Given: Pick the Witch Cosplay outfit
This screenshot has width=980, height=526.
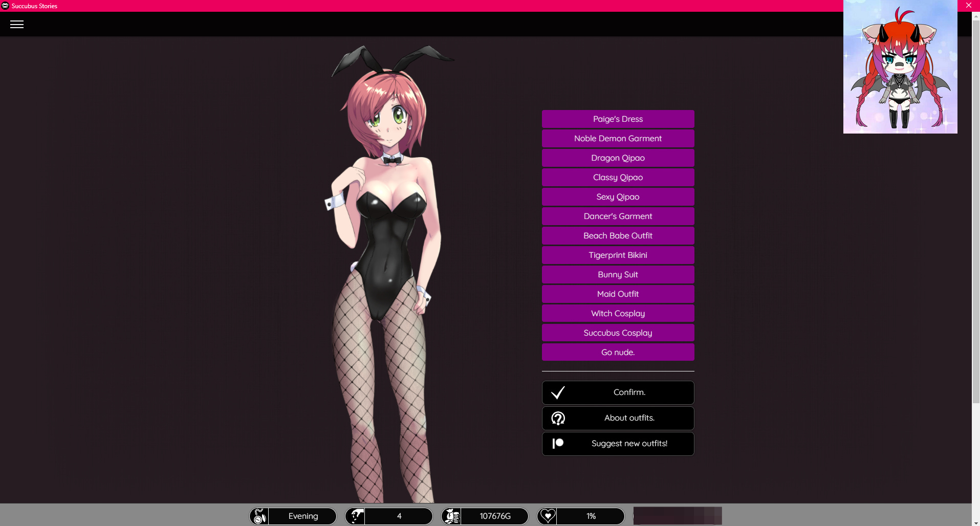Looking at the screenshot, I should tap(618, 313).
